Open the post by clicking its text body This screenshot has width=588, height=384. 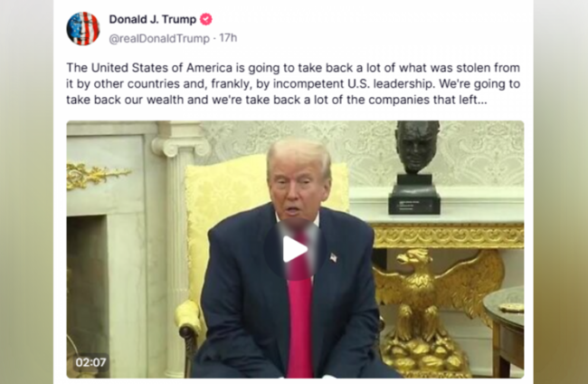[x=293, y=83]
